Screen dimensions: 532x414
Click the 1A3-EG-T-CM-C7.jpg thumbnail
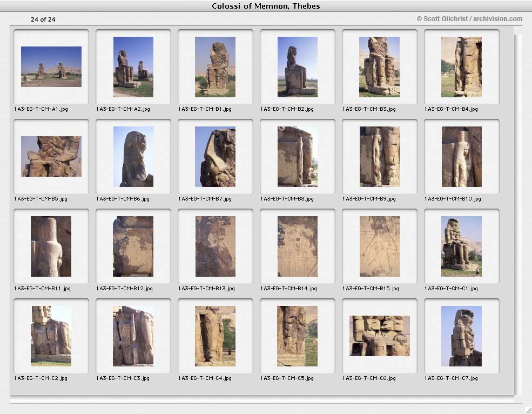point(461,336)
